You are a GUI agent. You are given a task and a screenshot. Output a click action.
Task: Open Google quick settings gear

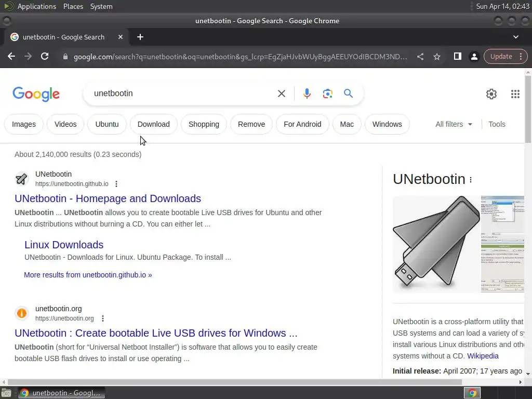coord(491,94)
